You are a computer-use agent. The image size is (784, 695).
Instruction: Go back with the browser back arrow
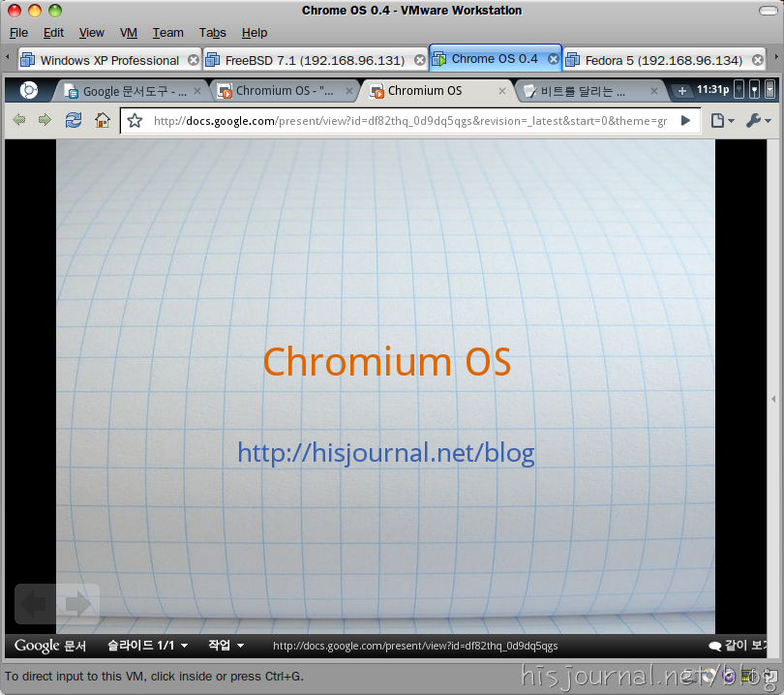[19, 120]
